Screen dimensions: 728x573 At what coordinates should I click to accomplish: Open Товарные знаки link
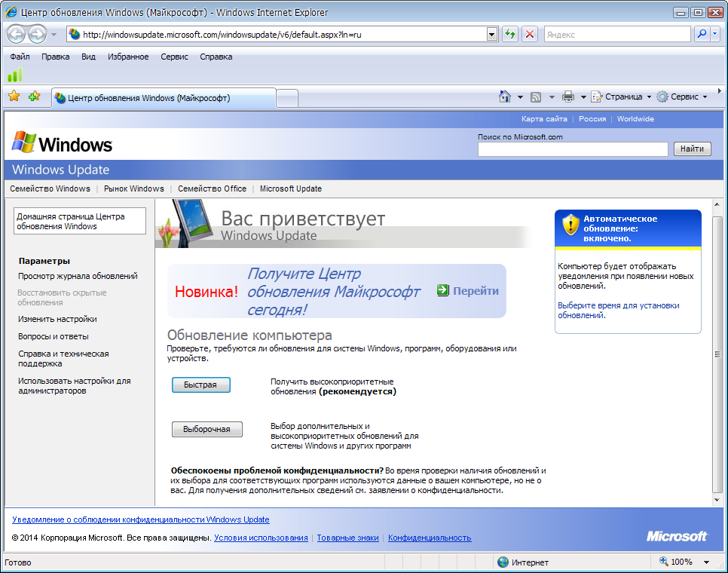pyautogui.click(x=347, y=538)
